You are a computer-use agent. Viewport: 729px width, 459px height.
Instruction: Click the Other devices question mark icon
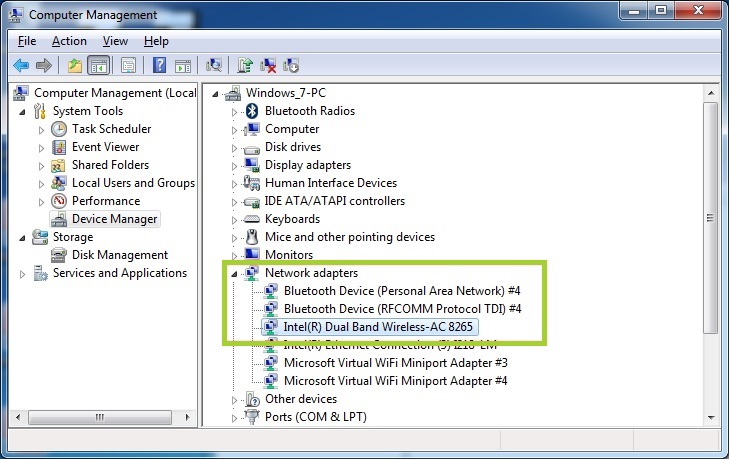tap(252, 399)
